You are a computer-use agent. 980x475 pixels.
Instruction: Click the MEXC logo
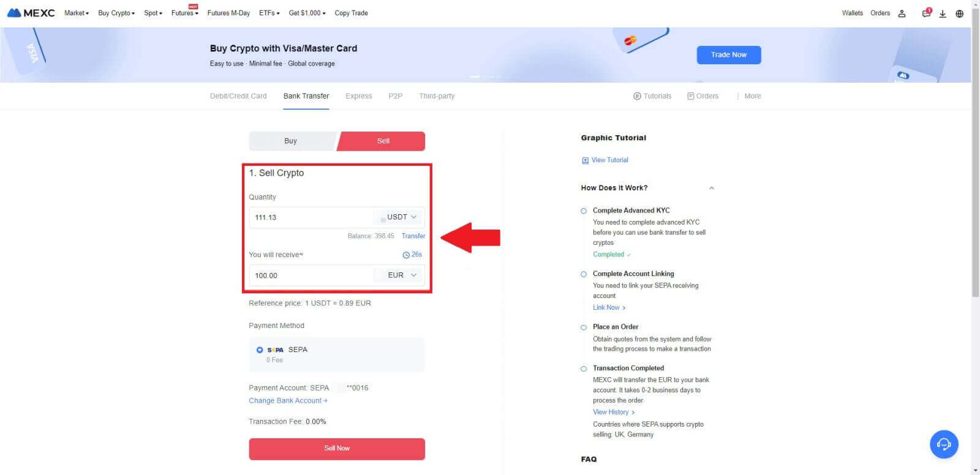(x=31, y=13)
